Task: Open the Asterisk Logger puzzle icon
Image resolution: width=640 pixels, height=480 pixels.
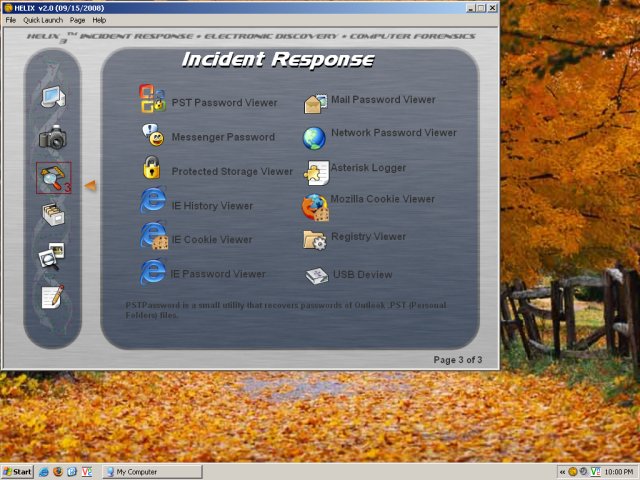Action: click(316, 173)
